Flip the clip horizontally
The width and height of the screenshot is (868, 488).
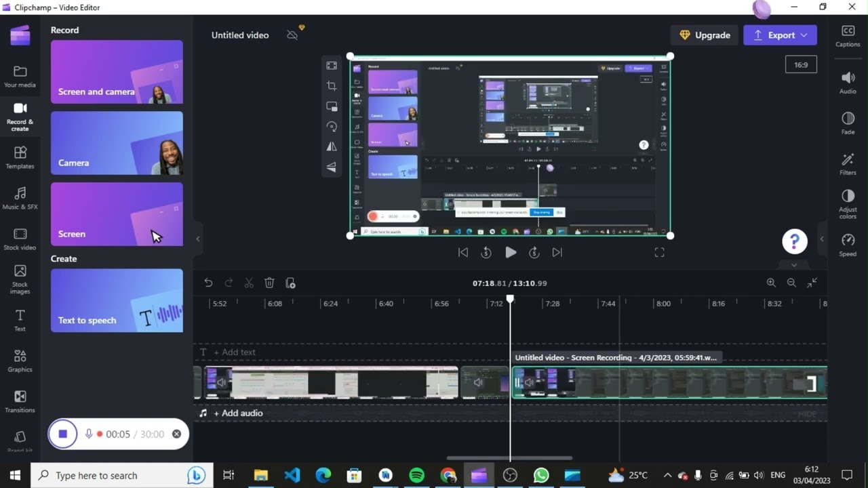point(332,146)
